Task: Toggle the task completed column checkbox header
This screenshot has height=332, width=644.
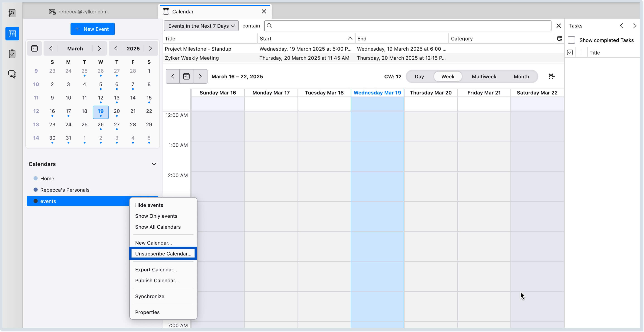Action: (570, 53)
